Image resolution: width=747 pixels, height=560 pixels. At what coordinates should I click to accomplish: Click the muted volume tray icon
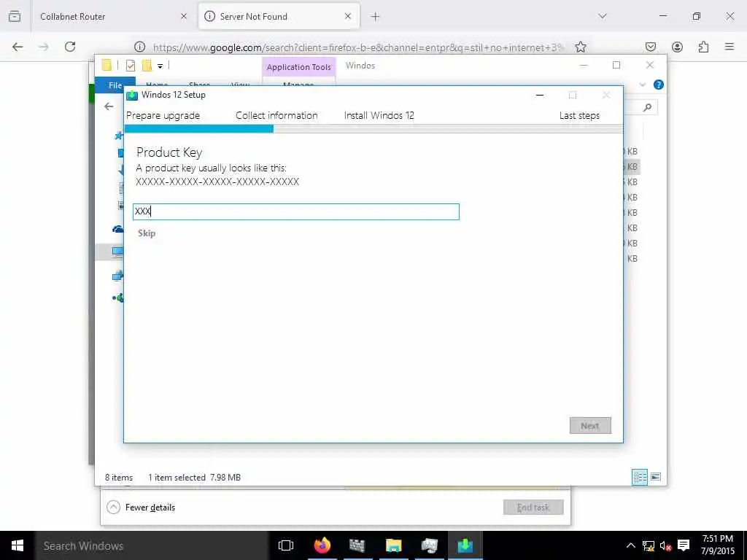[x=665, y=545]
